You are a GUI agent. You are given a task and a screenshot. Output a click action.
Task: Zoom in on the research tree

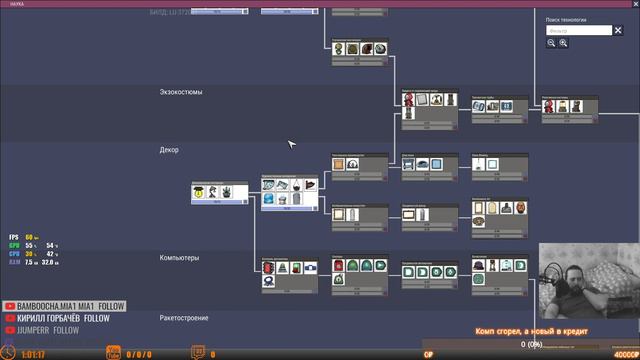pyautogui.click(x=563, y=43)
